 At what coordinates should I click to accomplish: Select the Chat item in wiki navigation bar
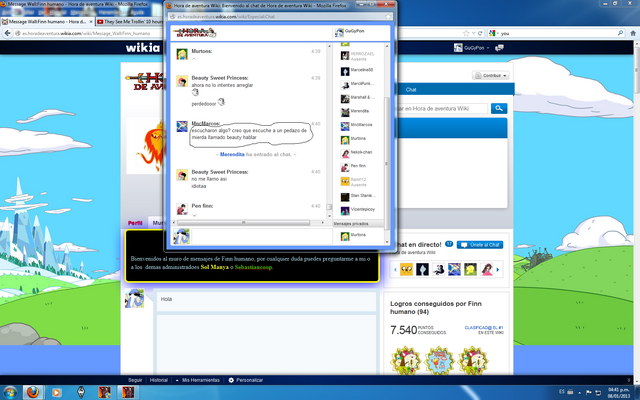pos(411,89)
